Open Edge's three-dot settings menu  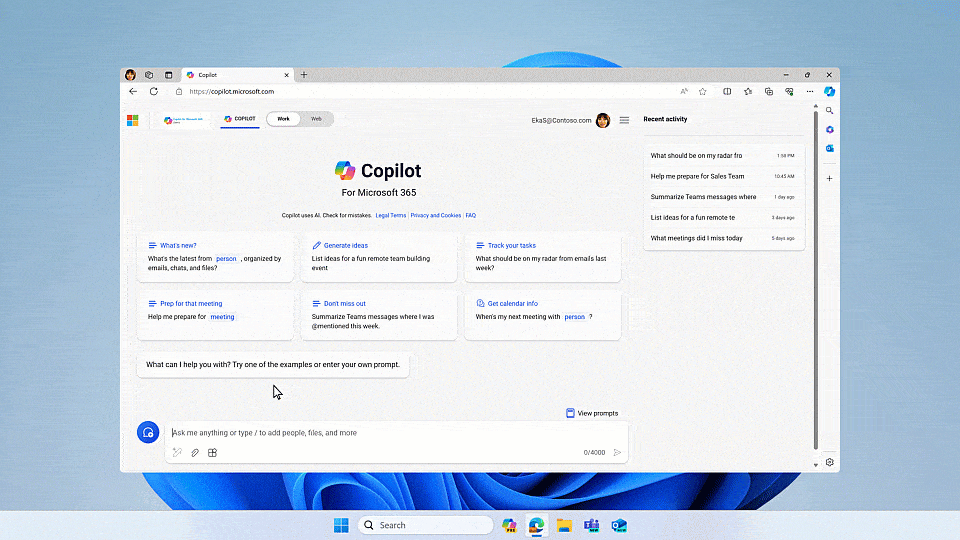808,91
